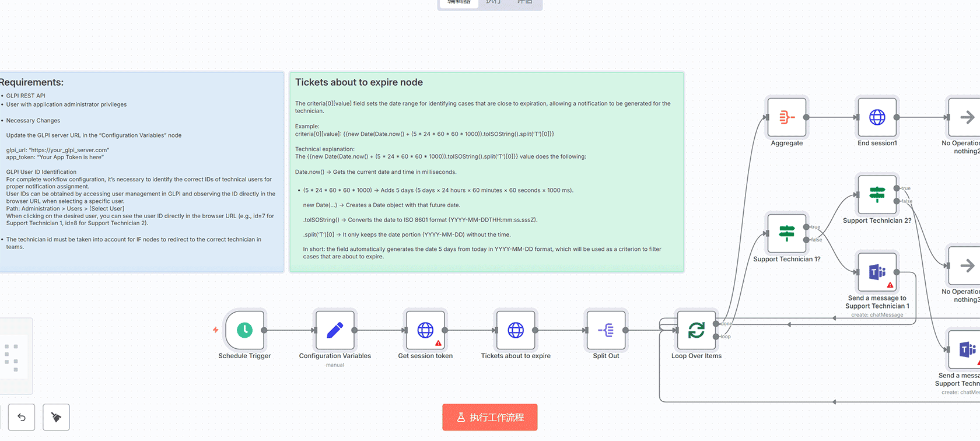The height and width of the screenshot is (441, 980).
Task: Select the Support Technician 1? IF node
Action: [786, 233]
